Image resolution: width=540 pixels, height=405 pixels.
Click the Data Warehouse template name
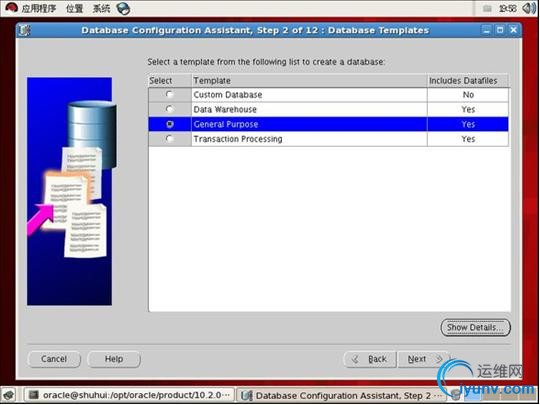[225, 110]
